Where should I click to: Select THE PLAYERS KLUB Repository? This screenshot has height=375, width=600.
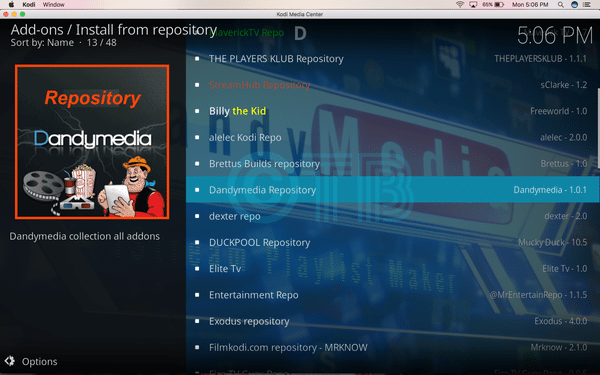tap(393, 59)
